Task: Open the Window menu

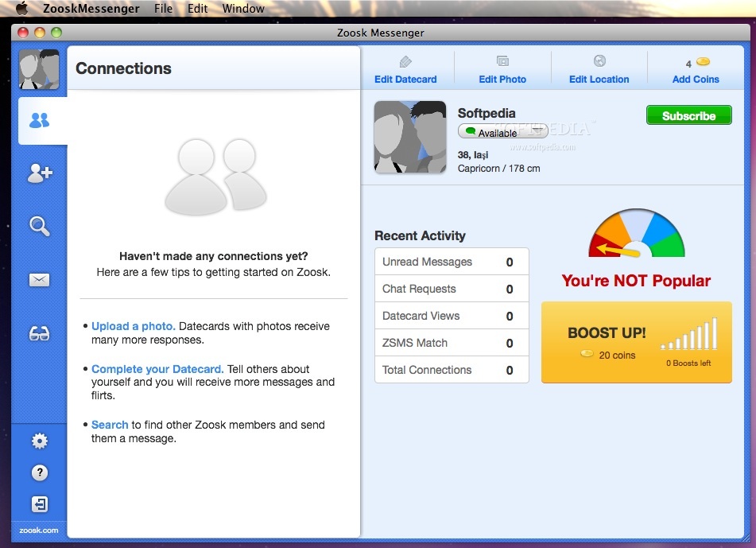Action: pyautogui.click(x=243, y=9)
